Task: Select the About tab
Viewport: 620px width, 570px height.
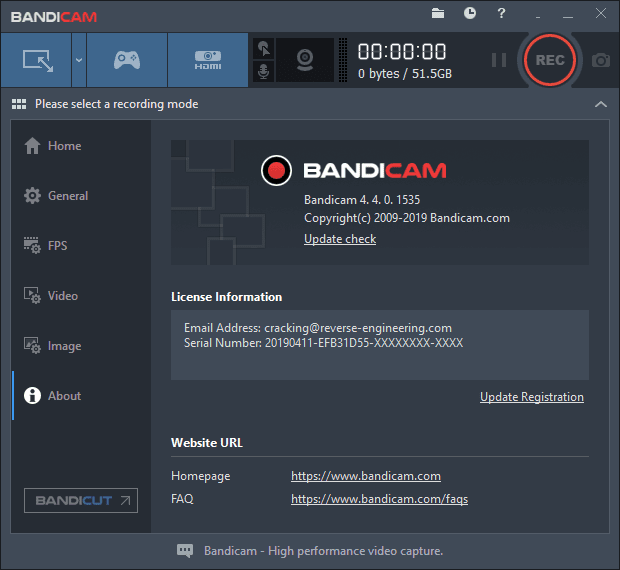Action: (81, 396)
